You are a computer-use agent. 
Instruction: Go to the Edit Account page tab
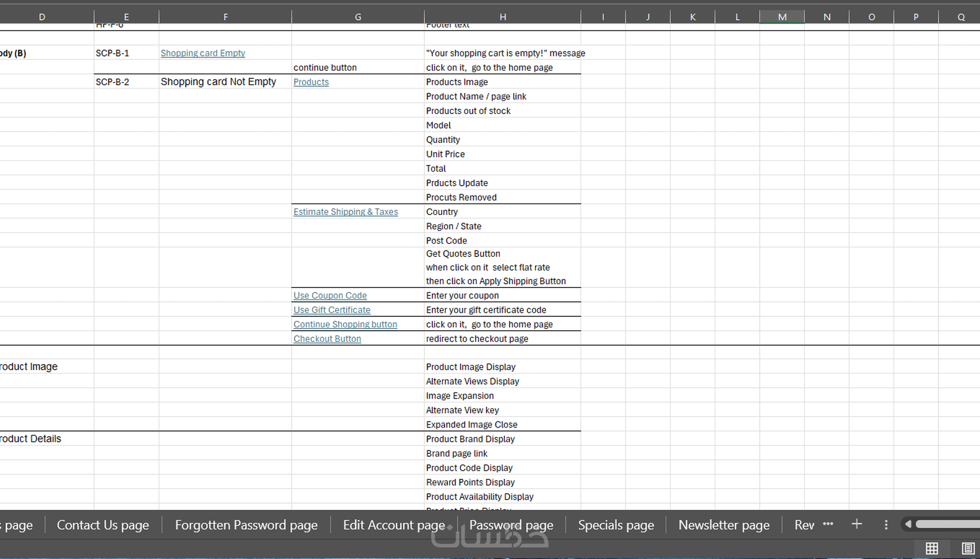pos(394,525)
